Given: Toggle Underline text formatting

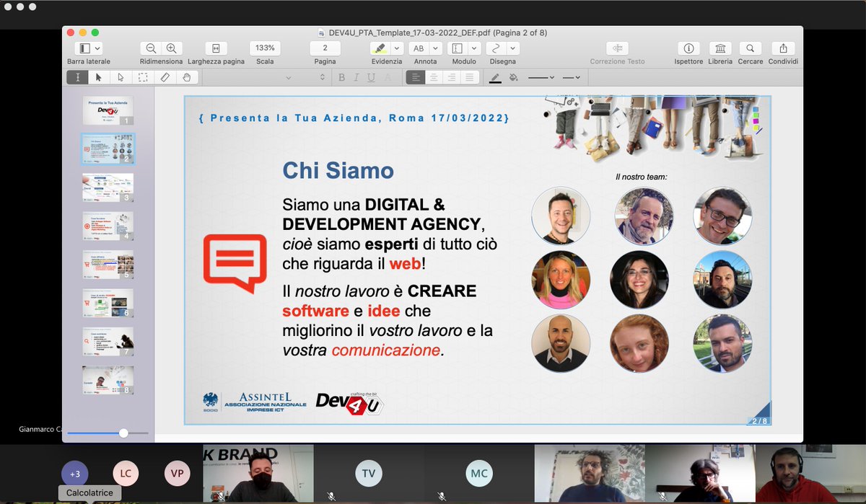Looking at the screenshot, I should click(x=371, y=77).
